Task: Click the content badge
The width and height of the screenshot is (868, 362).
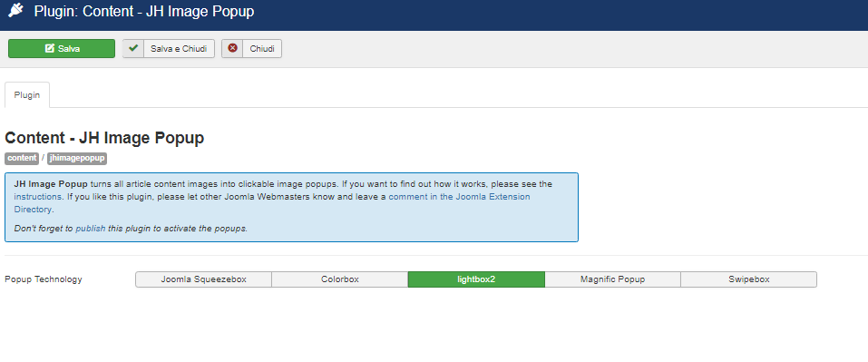Action: (x=22, y=158)
